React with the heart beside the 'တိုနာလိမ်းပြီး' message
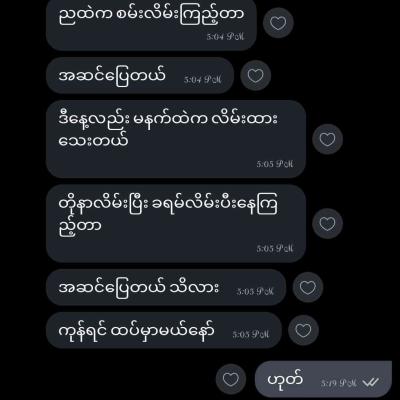Screen dimensions: 400x400 (x=327, y=223)
